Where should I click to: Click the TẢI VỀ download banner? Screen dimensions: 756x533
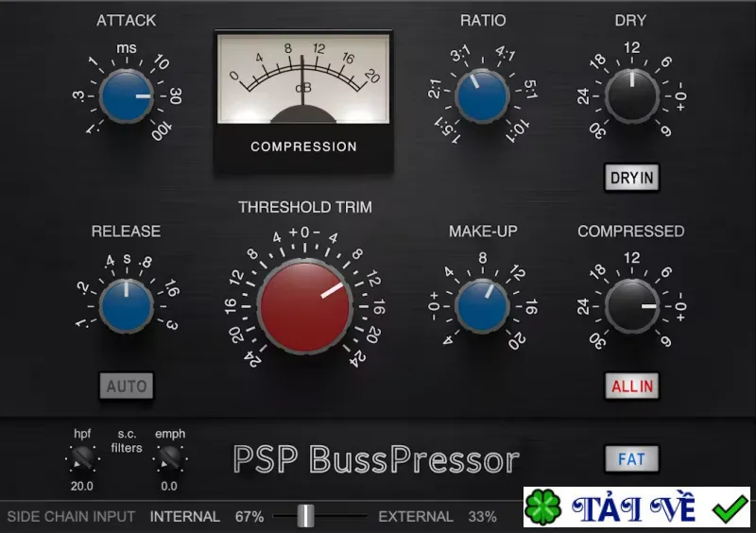636,507
